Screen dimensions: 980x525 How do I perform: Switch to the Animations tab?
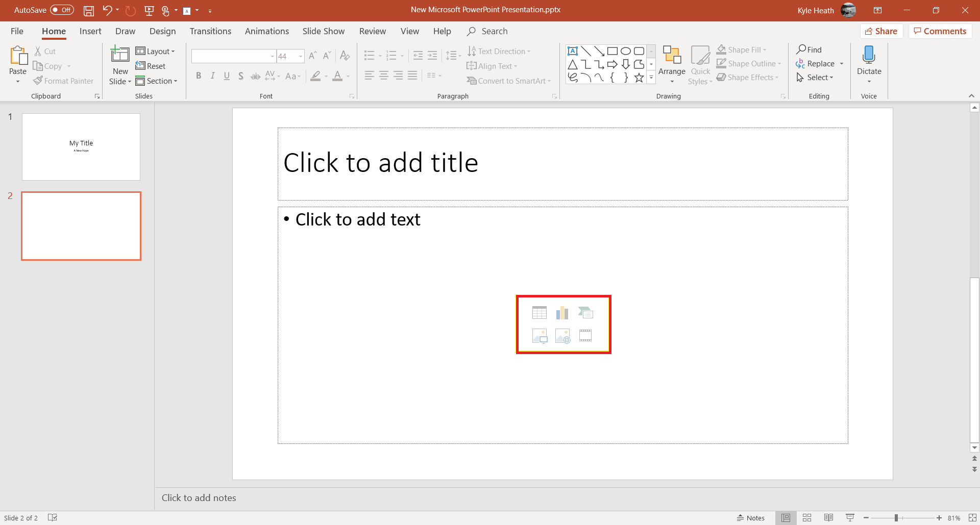click(x=266, y=31)
